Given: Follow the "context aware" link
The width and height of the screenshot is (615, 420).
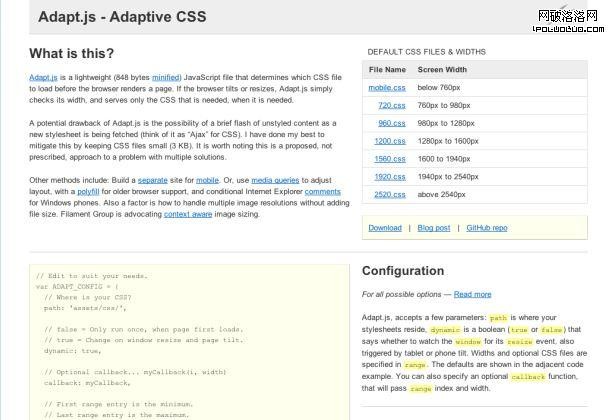Looking at the screenshot, I should pos(187,214).
